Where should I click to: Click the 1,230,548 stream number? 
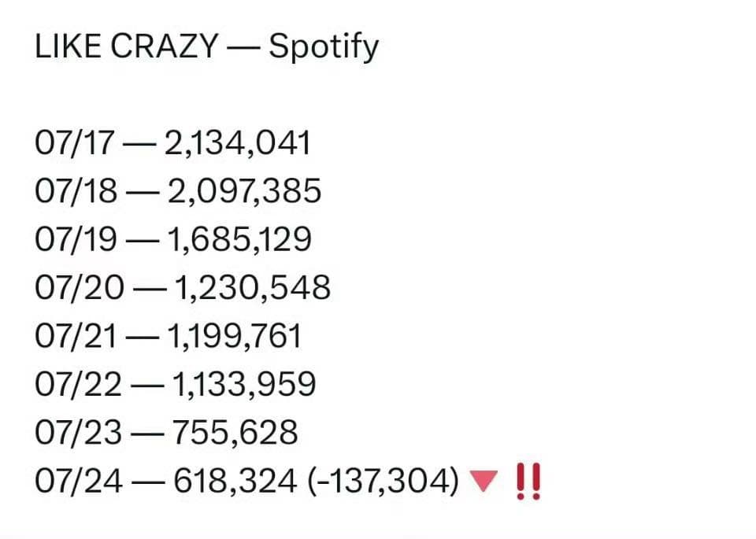252,287
